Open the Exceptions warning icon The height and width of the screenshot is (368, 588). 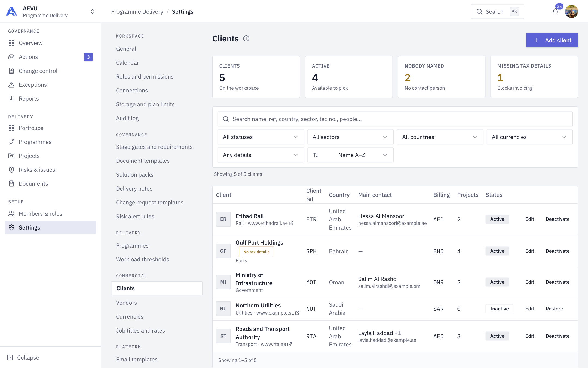pyautogui.click(x=11, y=85)
